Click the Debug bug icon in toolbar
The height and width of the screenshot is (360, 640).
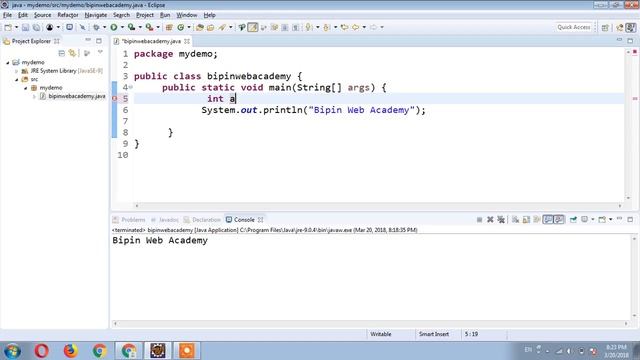pyautogui.click(x=96, y=27)
